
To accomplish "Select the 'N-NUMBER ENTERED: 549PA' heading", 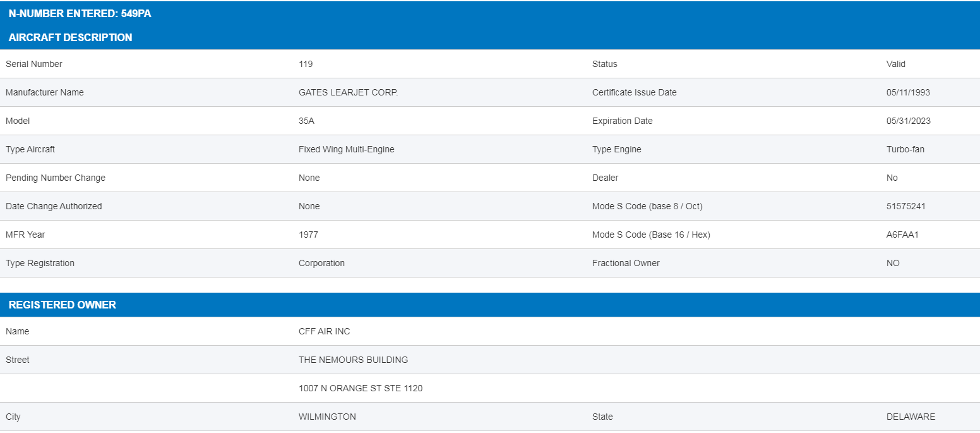I will (x=80, y=14).
